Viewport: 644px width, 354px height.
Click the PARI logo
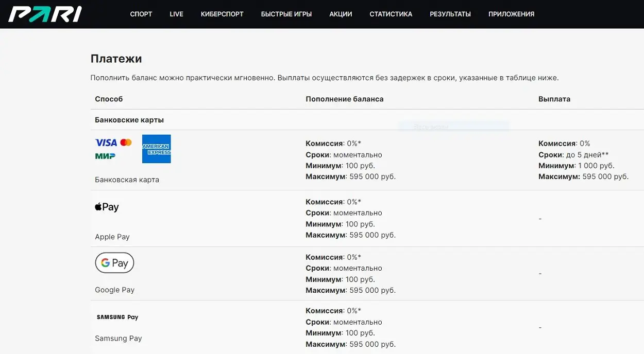coord(45,14)
